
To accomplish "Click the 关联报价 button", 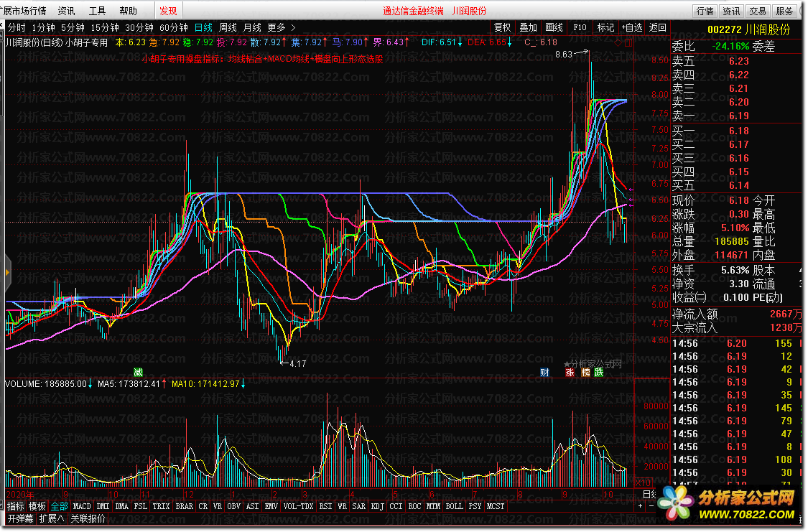I will click(88, 519).
